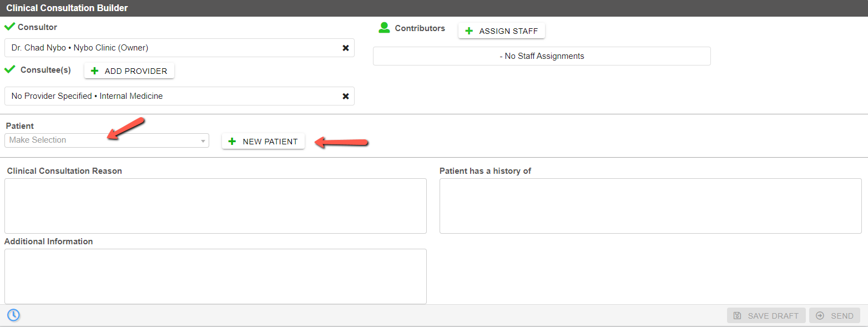Click the SEND button
Image resolution: width=868 pixels, height=327 pixels.
pos(835,316)
